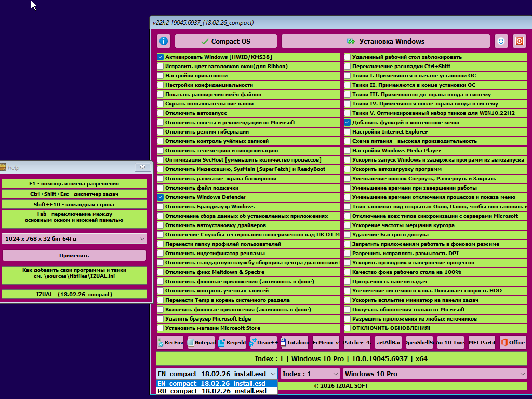Click the red power icon button
The image size is (532, 399).
point(518,42)
